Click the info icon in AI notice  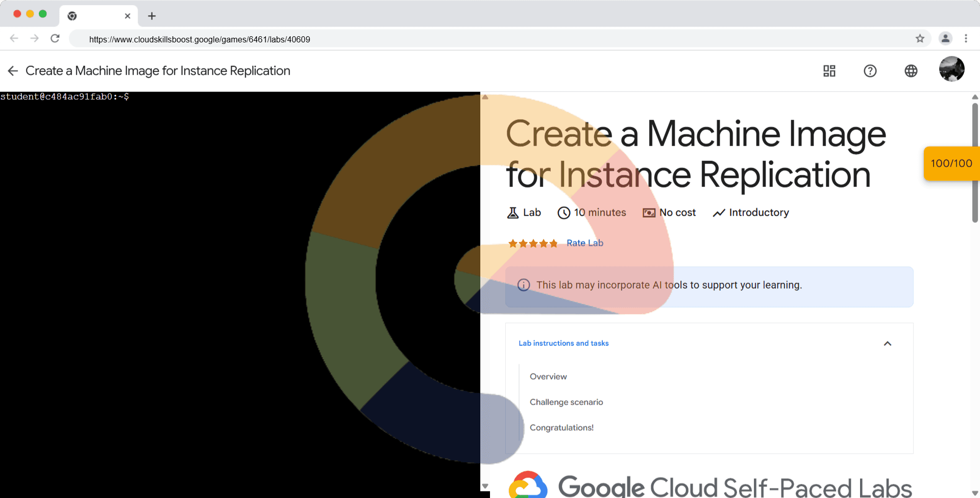(524, 285)
